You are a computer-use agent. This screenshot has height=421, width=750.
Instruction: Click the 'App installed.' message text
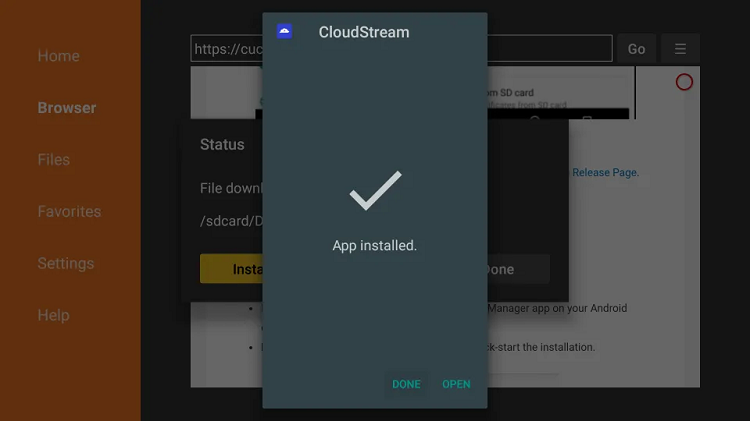375,245
